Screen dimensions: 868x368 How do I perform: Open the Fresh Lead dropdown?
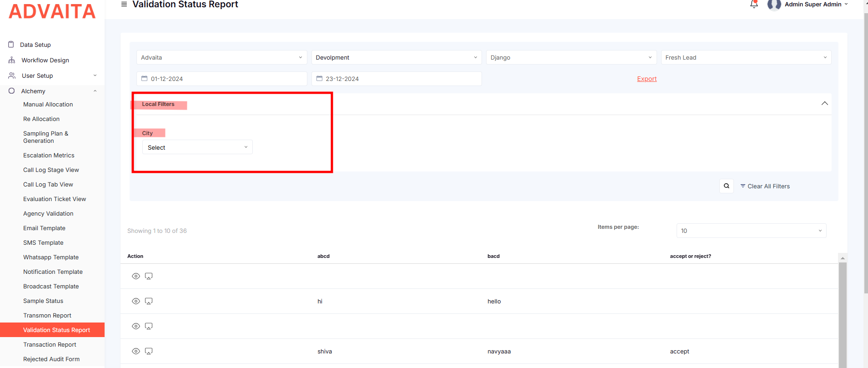tap(746, 57)
